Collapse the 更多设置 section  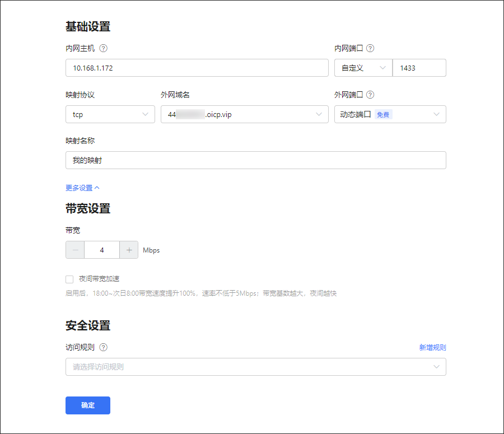pos(82,188)
